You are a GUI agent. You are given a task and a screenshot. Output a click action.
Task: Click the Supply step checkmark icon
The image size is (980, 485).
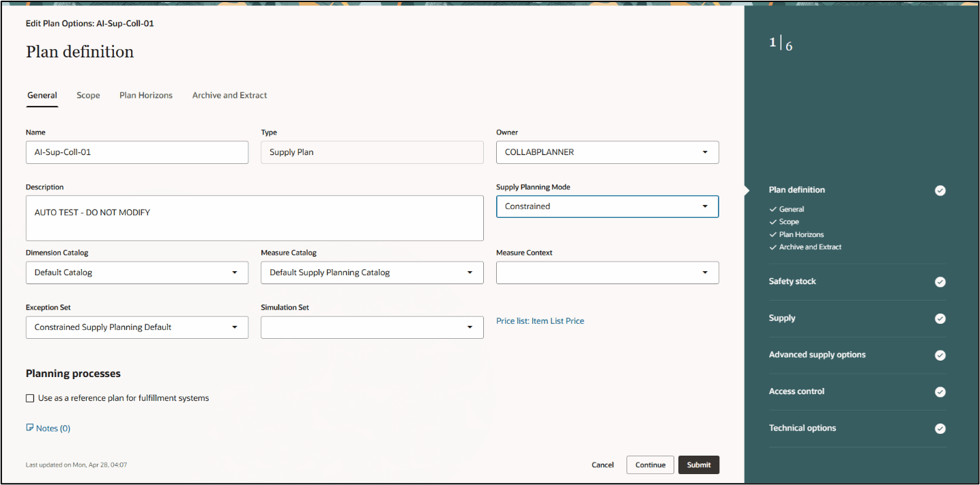[x=940, y=318]
